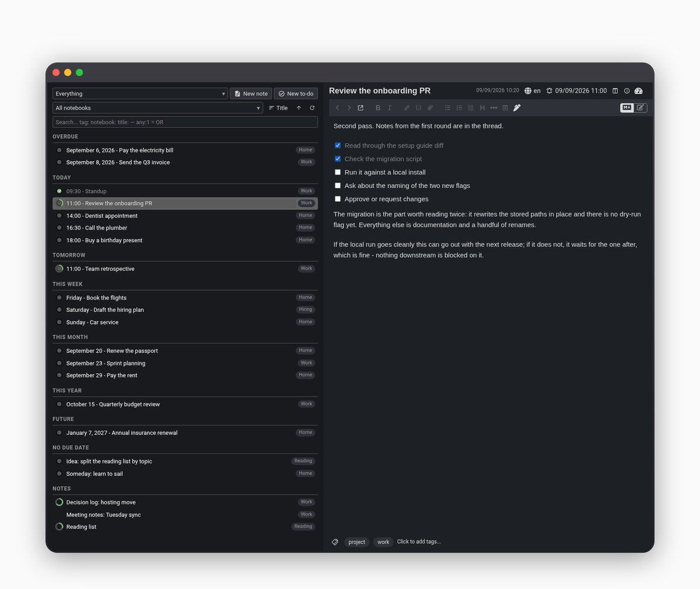Open 'Annual insurance renewal' to-do
Viewport: 700px width, 589px height.
point(185,433)
